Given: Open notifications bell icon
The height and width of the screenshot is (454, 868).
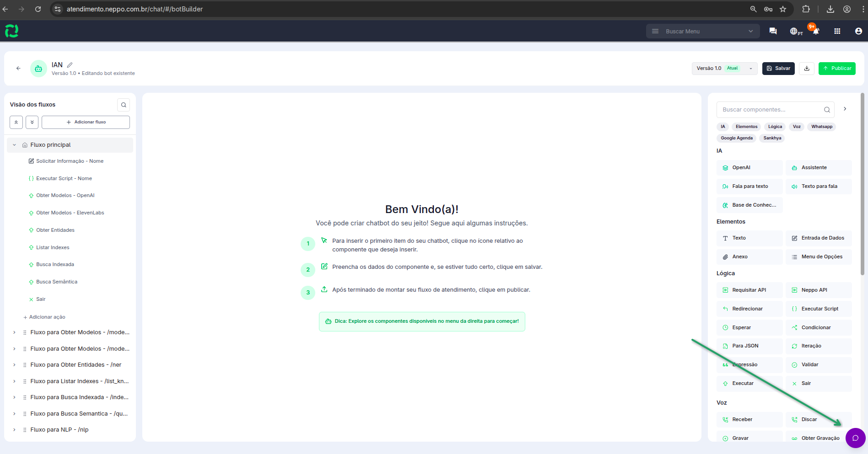Looking at the screenshot, I should pos(815,31).
